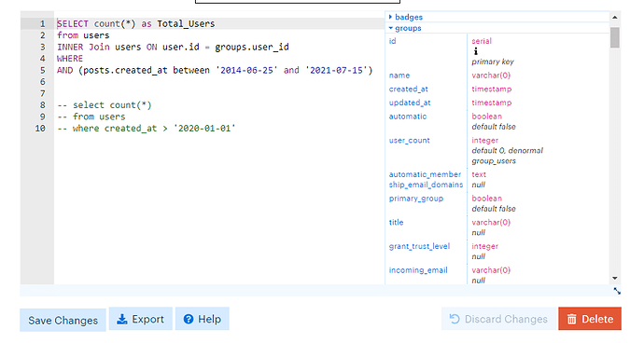
Task: Click the 'updated_at' column in groups schema
Action: click(410, 103)
